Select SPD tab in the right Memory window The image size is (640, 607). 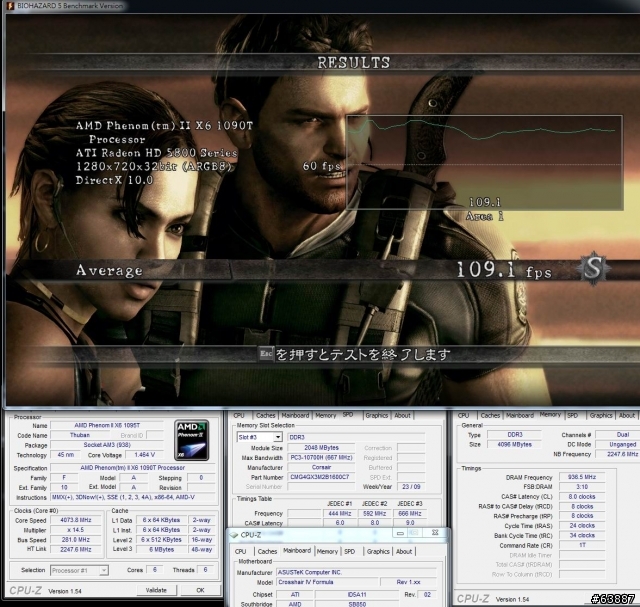(573, 416)
